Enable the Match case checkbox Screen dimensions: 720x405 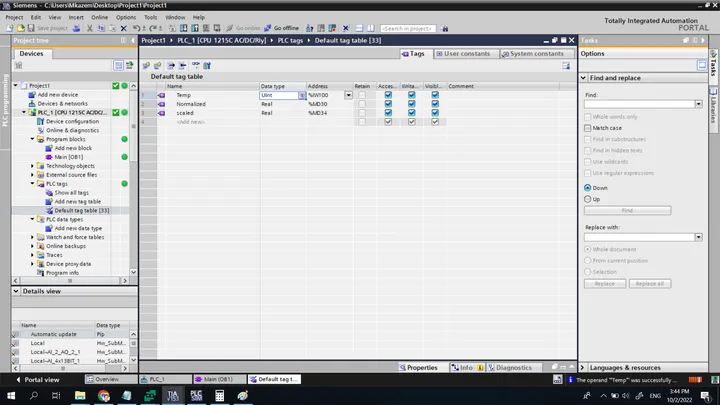587,128
